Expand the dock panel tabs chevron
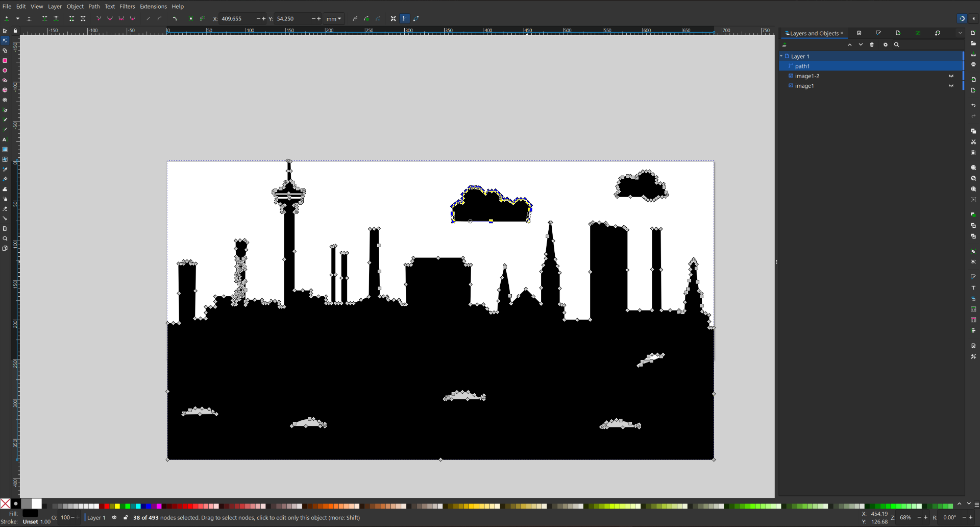Screen dimensions: 980x527 [960, 33]
